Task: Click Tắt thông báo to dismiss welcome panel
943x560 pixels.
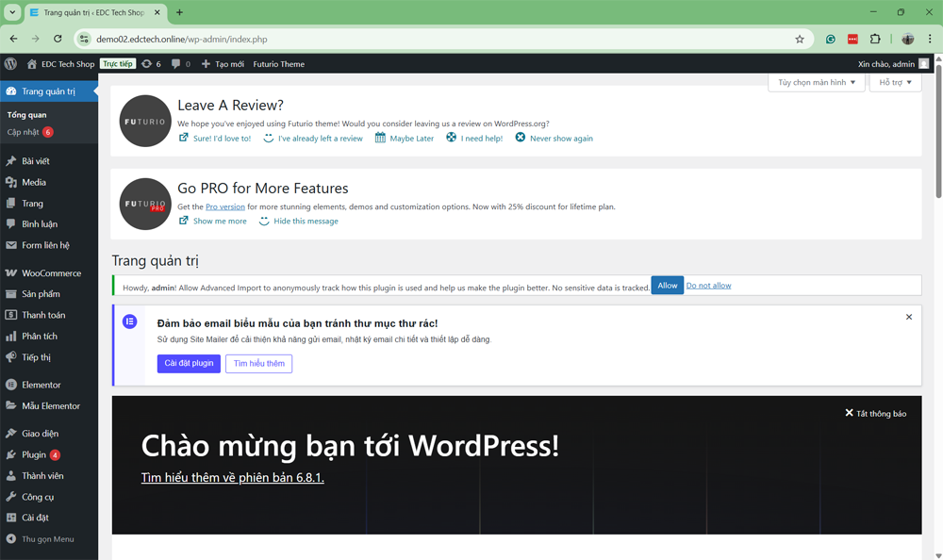Action: (876, 413)
